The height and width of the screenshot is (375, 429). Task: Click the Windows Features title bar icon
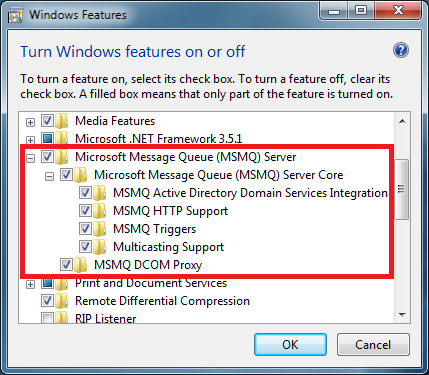point(15,15)
